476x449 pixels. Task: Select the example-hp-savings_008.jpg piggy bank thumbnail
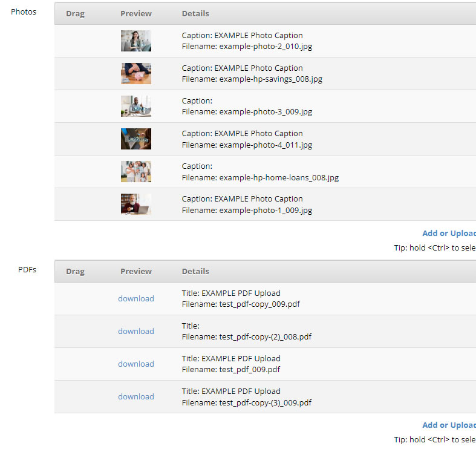pyautogui.click(x=135, y=73)
